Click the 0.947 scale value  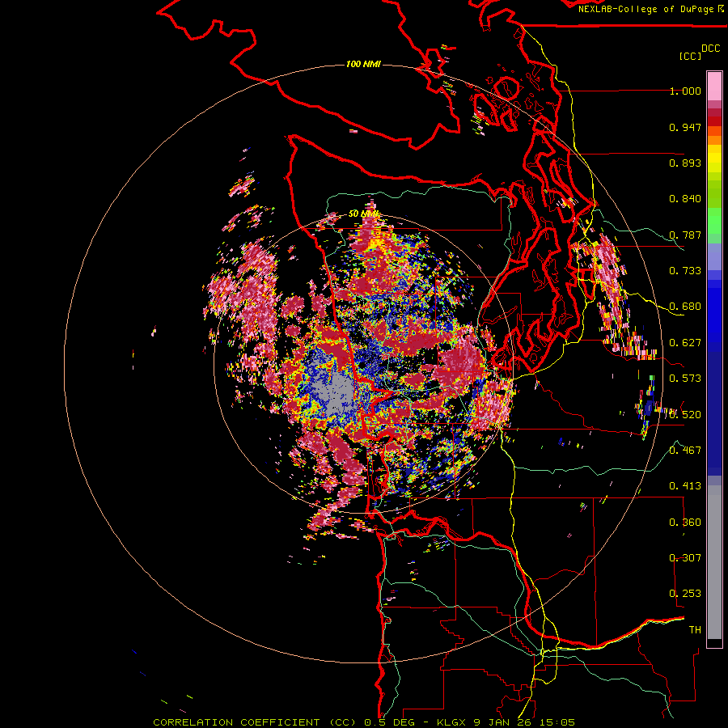[685, 127]
